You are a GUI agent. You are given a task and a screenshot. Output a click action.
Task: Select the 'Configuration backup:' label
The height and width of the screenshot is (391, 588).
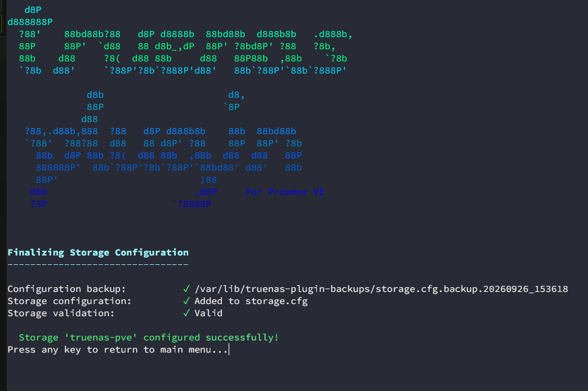(66, 289)
